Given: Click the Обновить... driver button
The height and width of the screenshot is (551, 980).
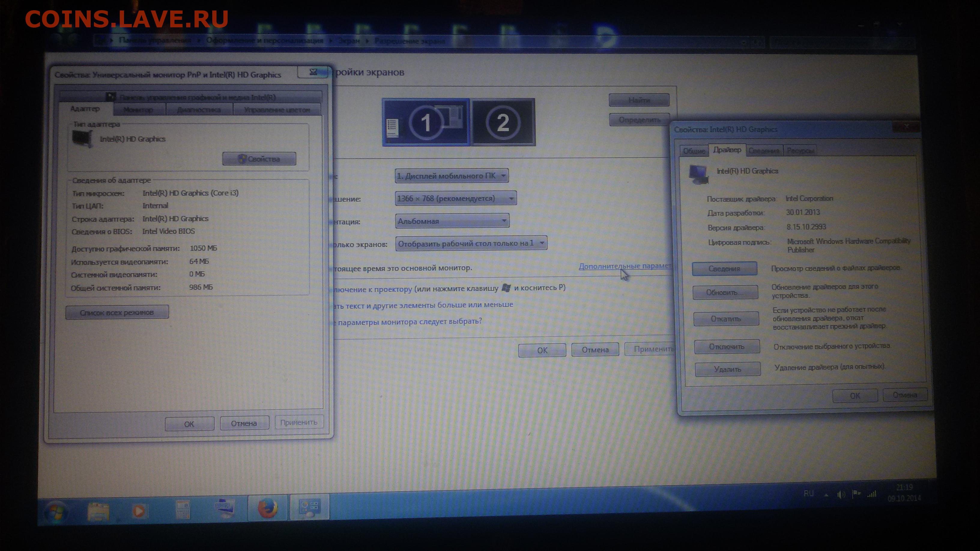Looking at the screenshot, I should tap(725, 292).
